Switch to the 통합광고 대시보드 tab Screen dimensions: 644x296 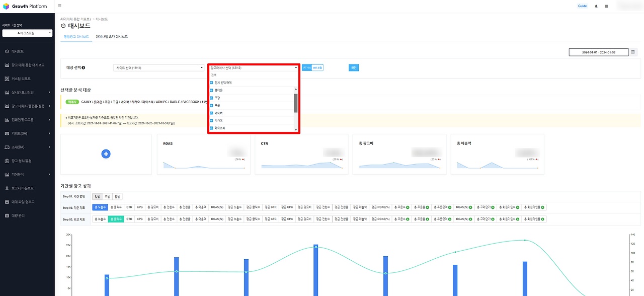click(x=76, y=37)
